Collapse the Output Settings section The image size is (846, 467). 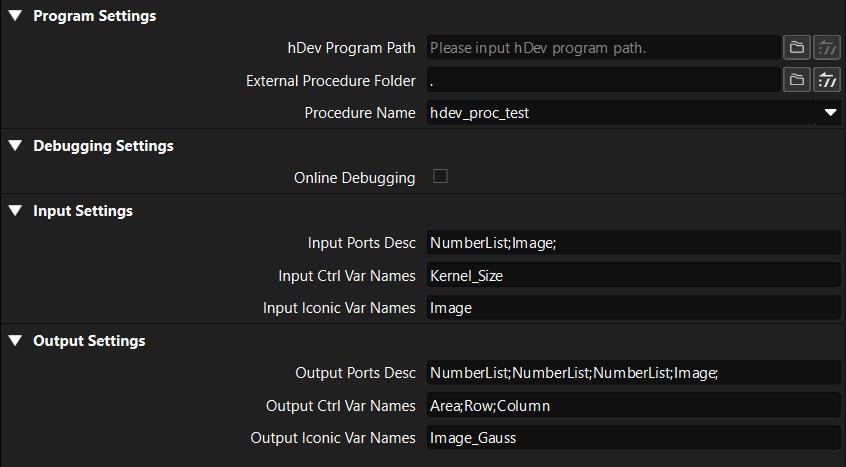pos(15,341)
